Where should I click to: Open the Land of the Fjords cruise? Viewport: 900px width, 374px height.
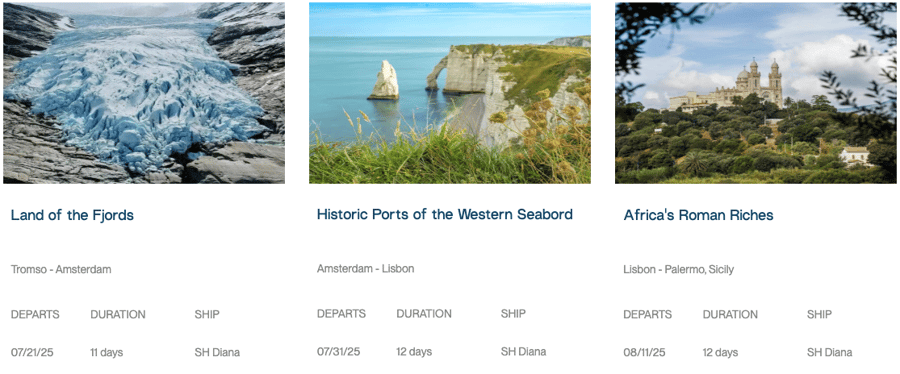[x=72, y=216]
